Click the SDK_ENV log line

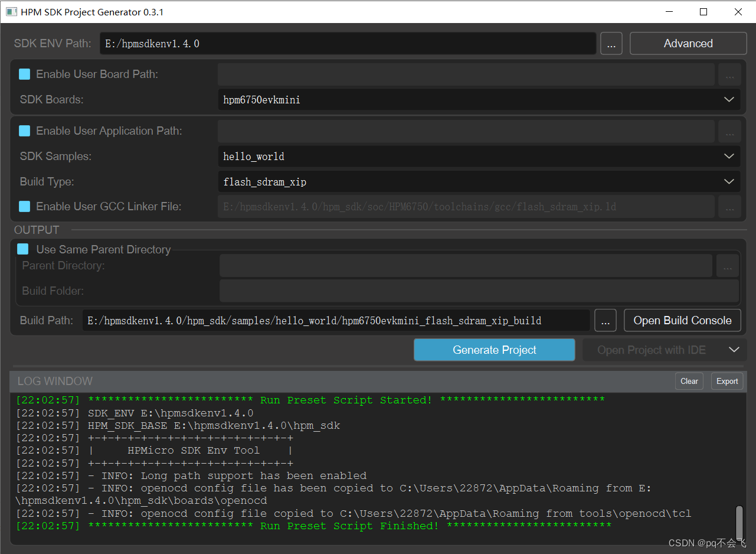click(135, 413)
